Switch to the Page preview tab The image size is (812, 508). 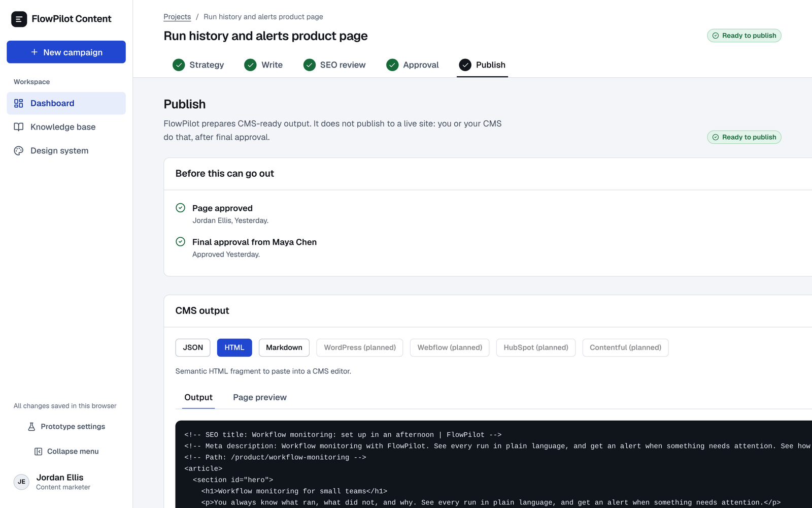click(260, 397)
